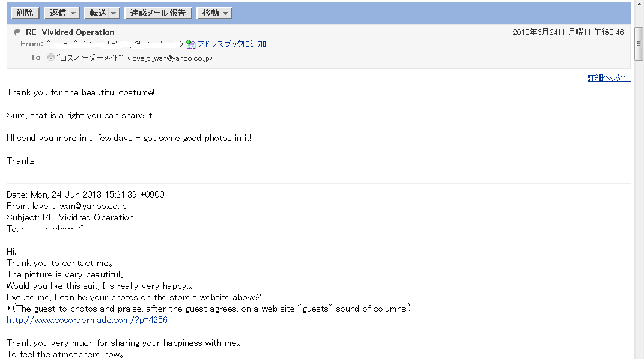This screenshot has height=359, width=644.
Task: Delete this email with 削除 button
Action: click(x=25, y=13)
